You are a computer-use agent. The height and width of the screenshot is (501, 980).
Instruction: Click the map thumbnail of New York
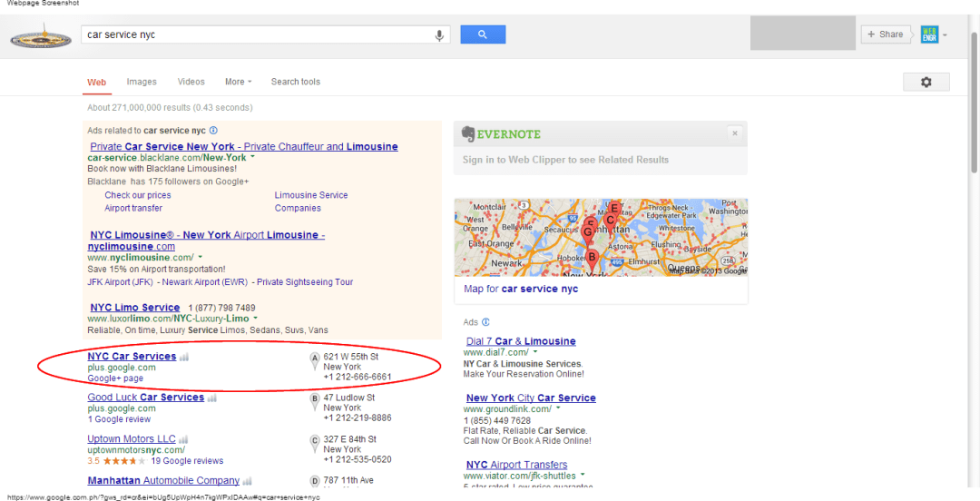tap(601, 237)
